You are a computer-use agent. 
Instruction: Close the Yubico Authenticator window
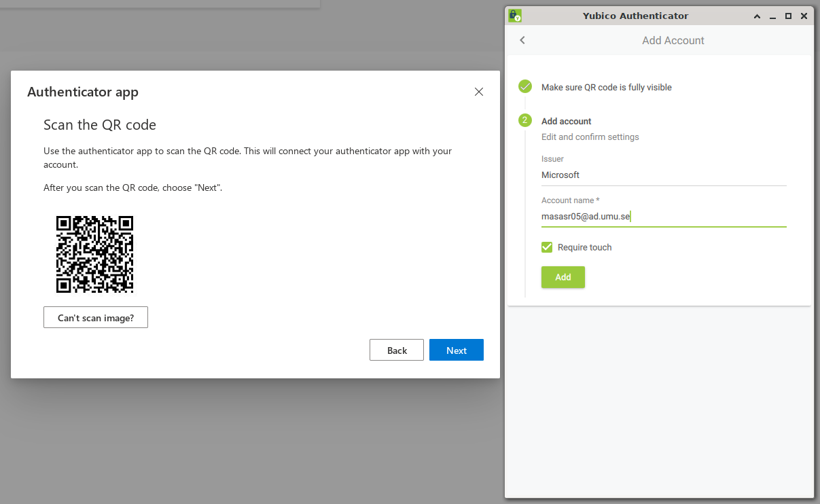click(804, 16)
